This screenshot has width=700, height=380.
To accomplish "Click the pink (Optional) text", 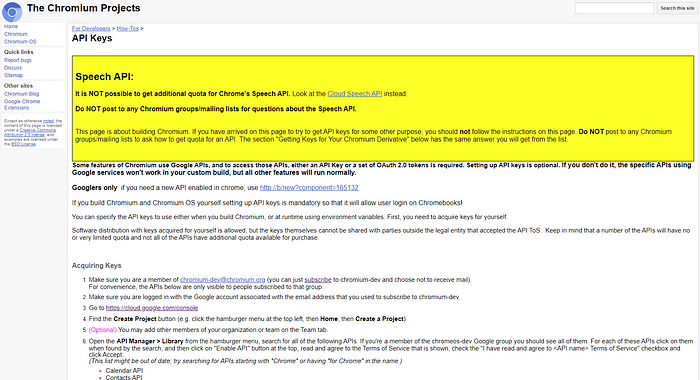I will pos(103,330).
